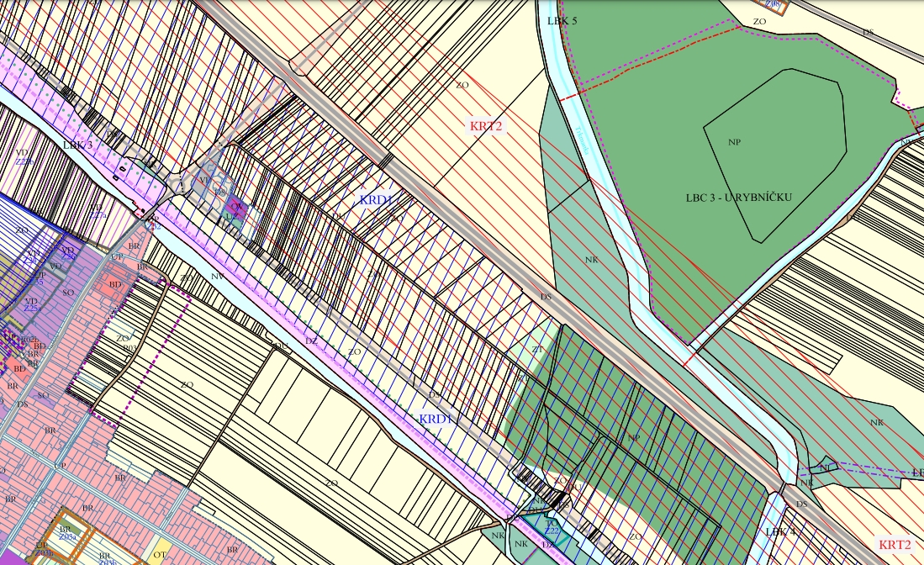
Task: Select the purple OV zone
Action: (x=238, y=206)
